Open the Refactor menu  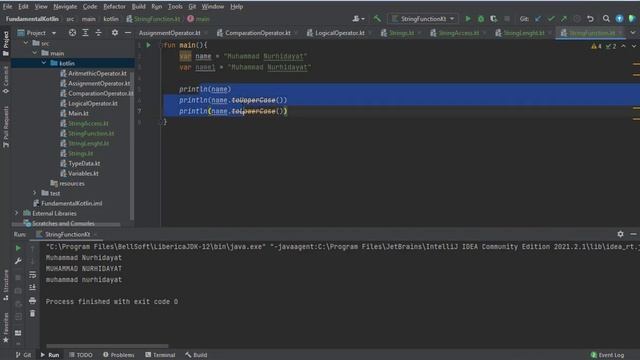(114, 7)
